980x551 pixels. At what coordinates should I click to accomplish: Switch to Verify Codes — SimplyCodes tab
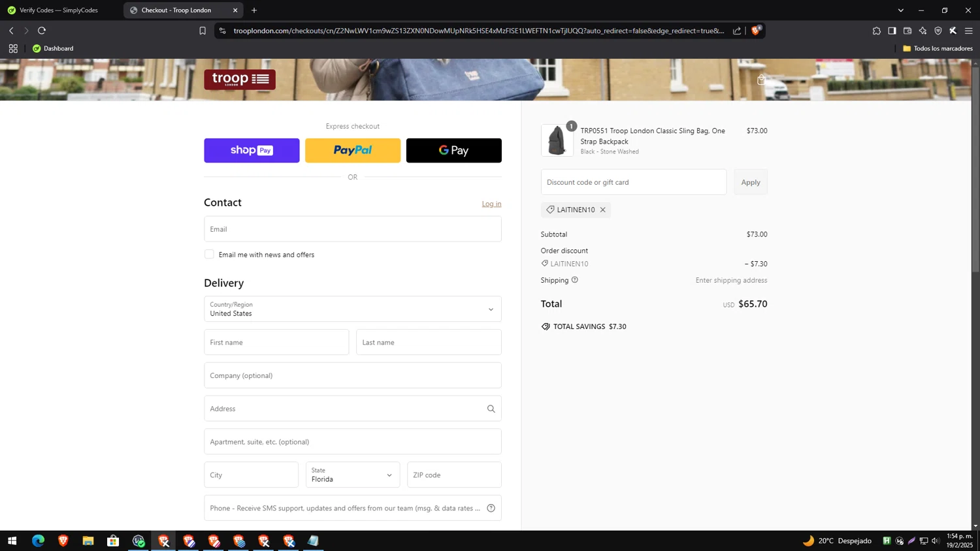click(59, 10)
